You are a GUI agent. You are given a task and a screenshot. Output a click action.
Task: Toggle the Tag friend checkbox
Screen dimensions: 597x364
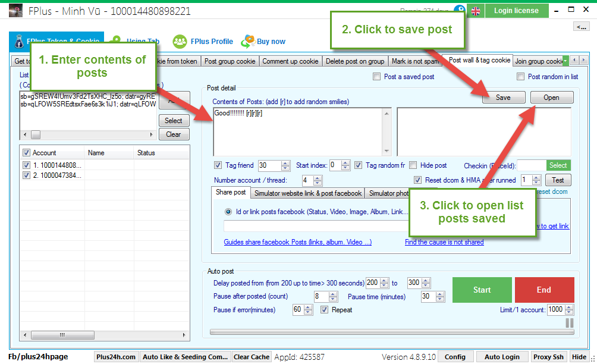pyautogui.click(x=218, y=165)
